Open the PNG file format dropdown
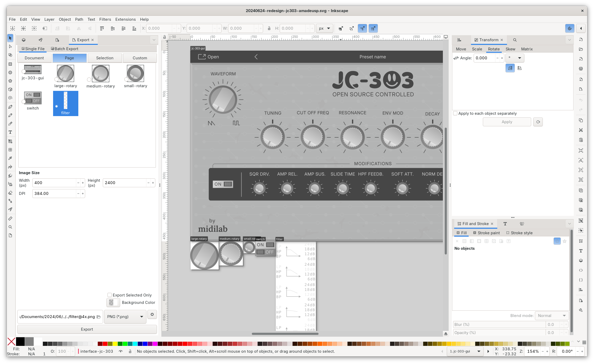Viewport: 594px width, 364px height. coord(125,317)
